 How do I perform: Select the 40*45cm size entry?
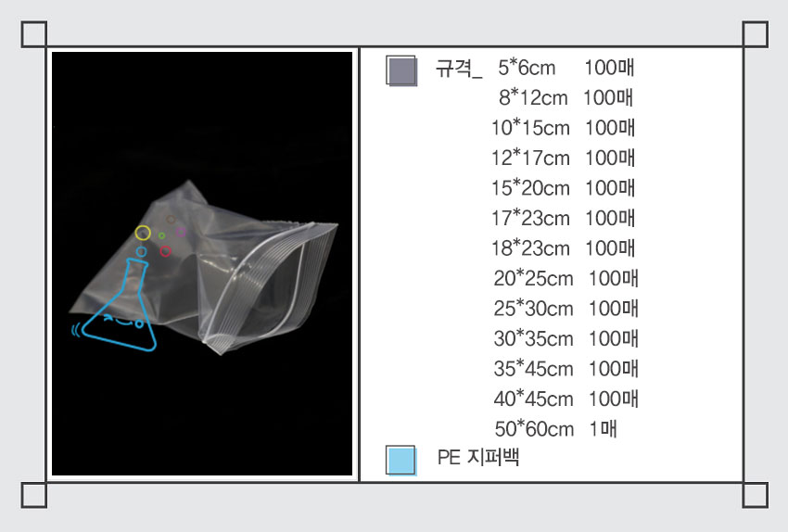[533, 399]
